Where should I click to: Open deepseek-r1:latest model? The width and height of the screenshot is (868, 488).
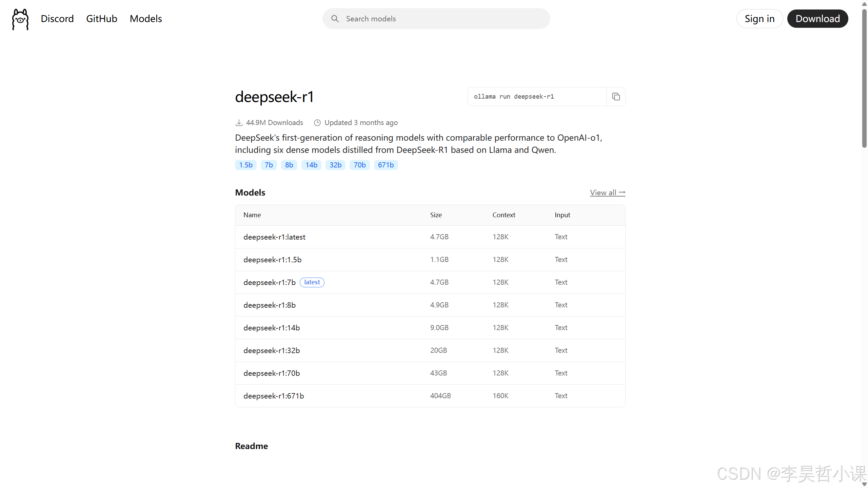(274, 237)
